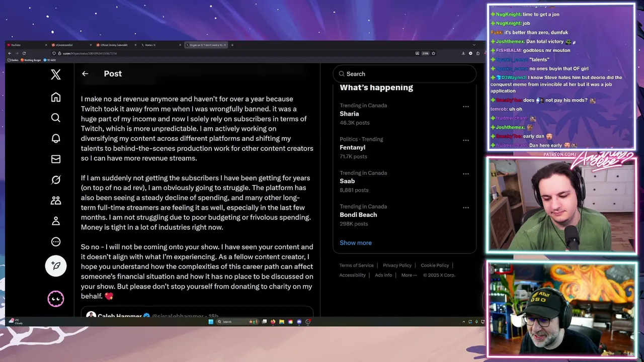
Task: Open the Fentanyl trending topic
Action: pos(352,147)
